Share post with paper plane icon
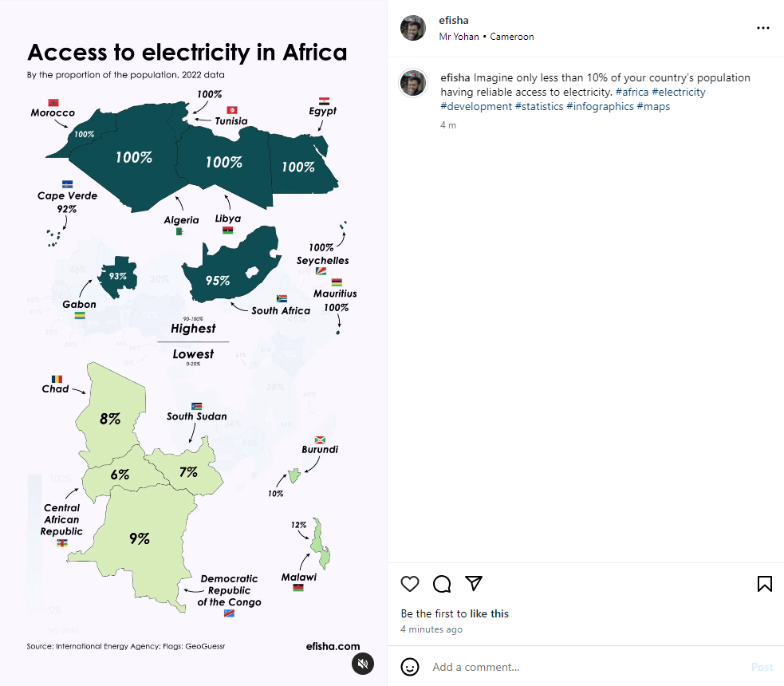The width and height of the screenshot is (784, 686). pos(474,584)
